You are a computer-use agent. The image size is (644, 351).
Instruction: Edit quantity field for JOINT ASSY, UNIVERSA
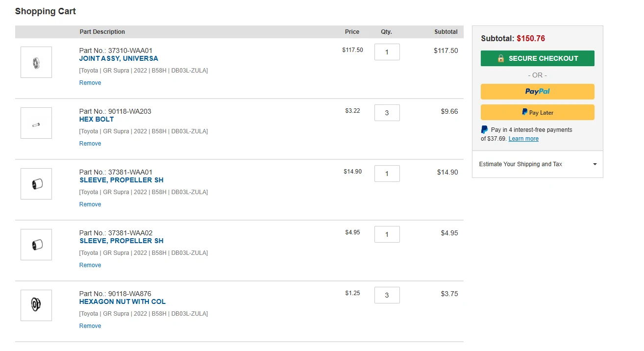[x=387, y=52]
